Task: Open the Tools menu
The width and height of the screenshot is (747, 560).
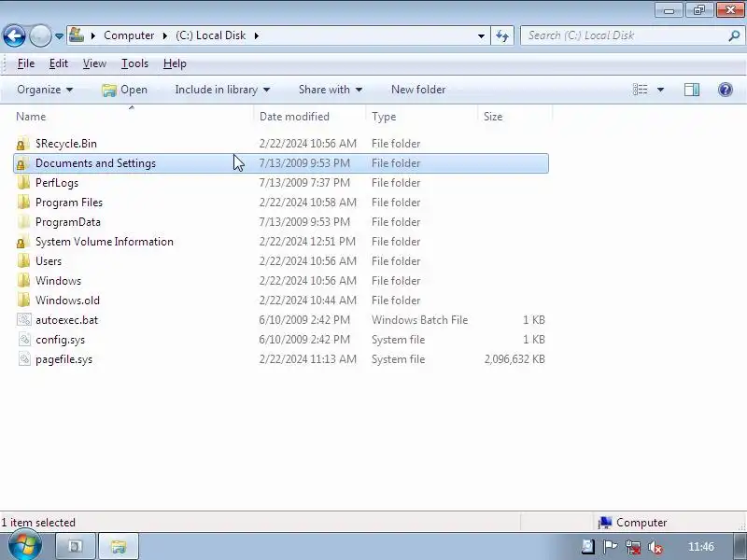Action: click(x=134, y=63)
